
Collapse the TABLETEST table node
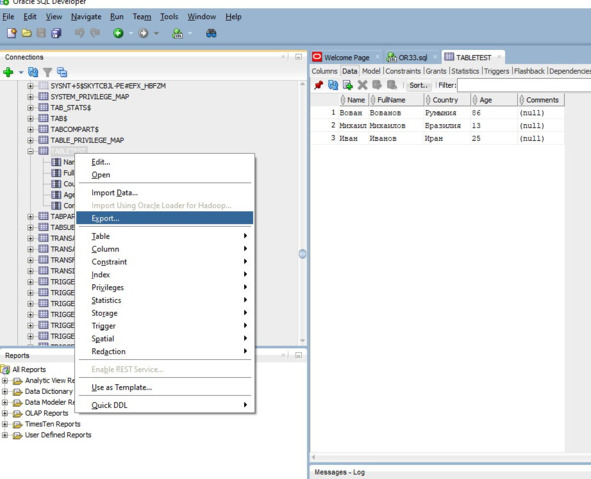(31, 151)
